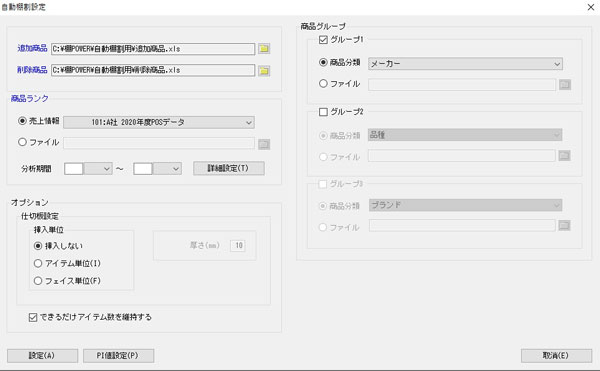Enable グループ2 checkbox
This screenshot has width=600, height=371.
point(323,112)
